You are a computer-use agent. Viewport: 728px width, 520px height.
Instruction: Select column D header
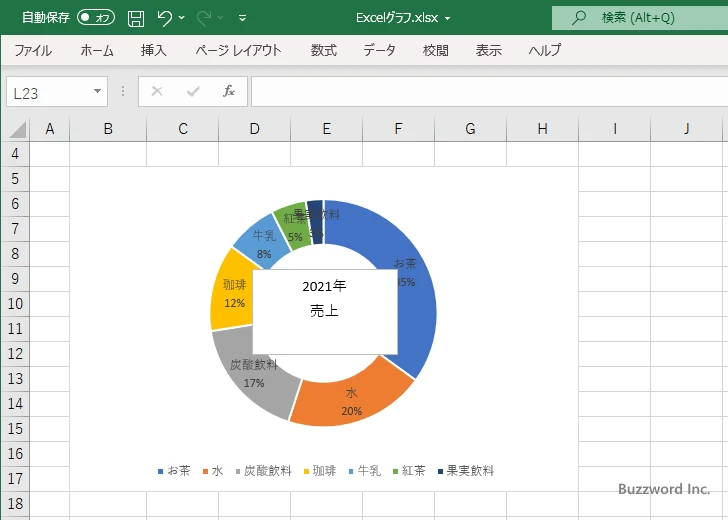point(254,129)
